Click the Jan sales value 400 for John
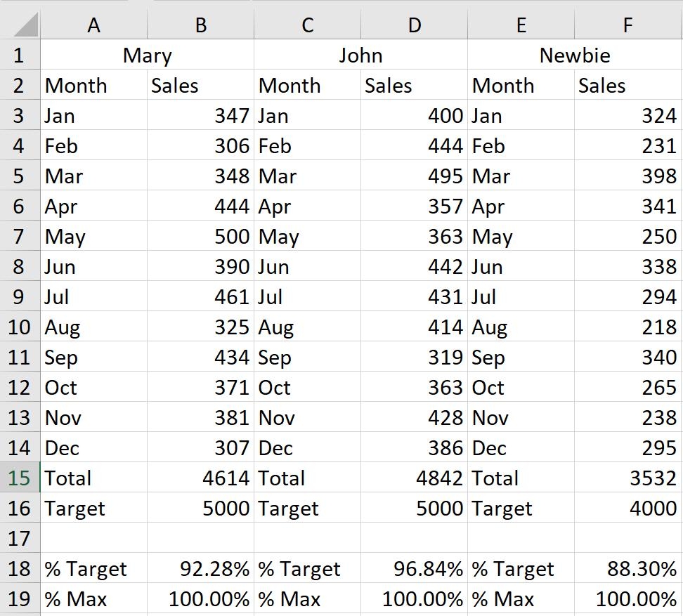 (x=414, y=115)
